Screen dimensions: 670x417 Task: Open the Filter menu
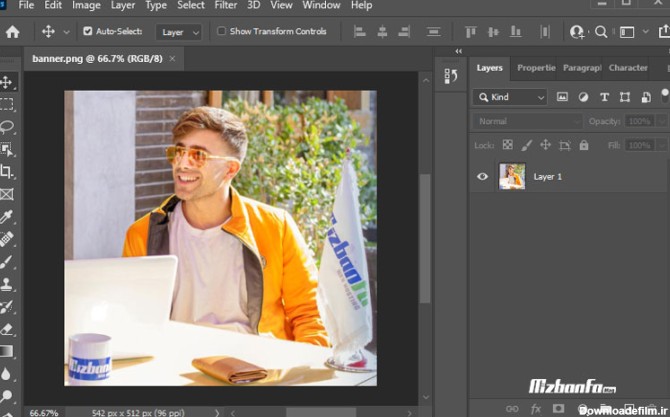(x=225, y=5)
